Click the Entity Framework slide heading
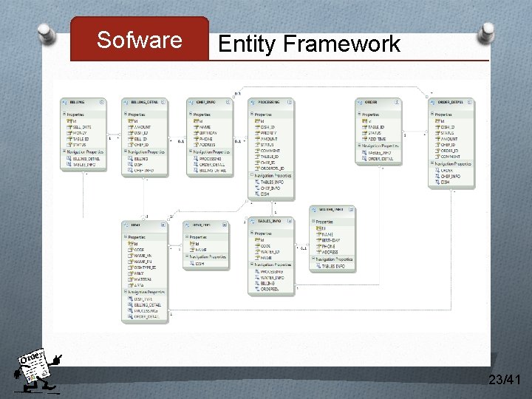The image size is (532, 399). coord(309,44)
